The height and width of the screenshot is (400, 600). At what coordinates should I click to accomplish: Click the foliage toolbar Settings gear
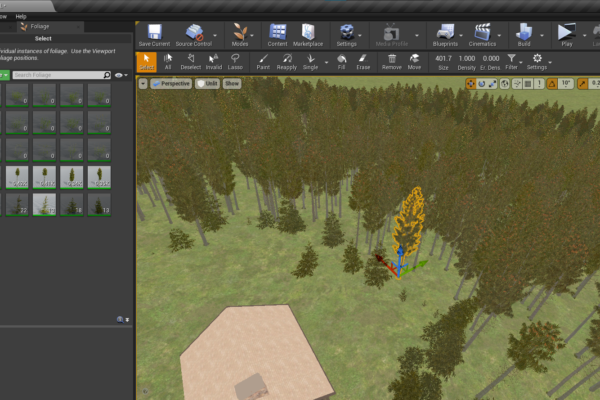coord(537,58)
